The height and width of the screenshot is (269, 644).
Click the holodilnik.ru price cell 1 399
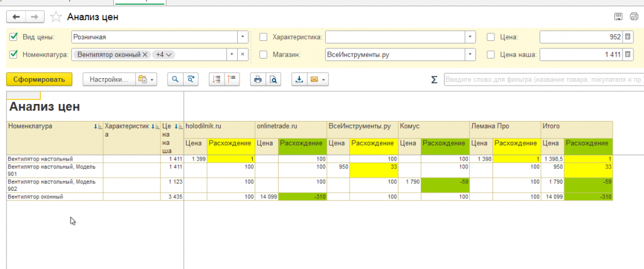[x=196, y=159]
